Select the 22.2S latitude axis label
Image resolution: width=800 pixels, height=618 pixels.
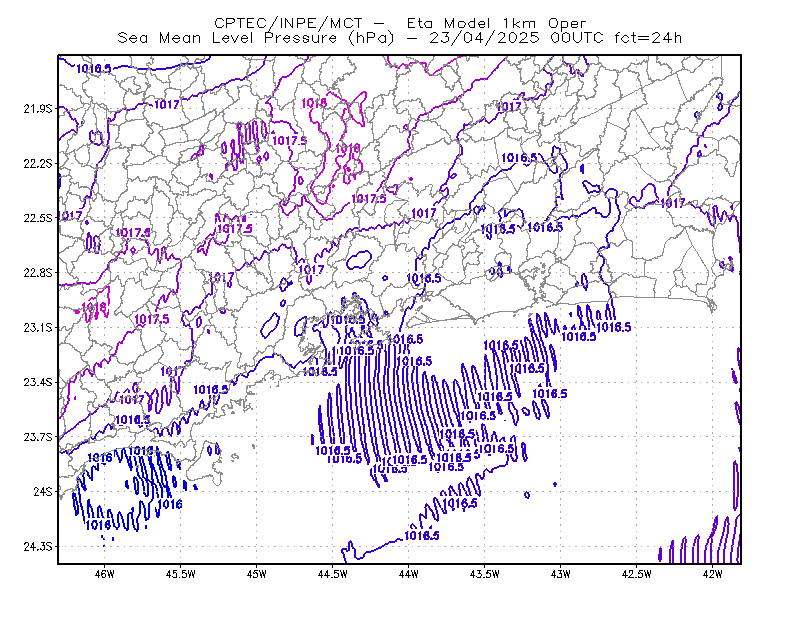38,163
